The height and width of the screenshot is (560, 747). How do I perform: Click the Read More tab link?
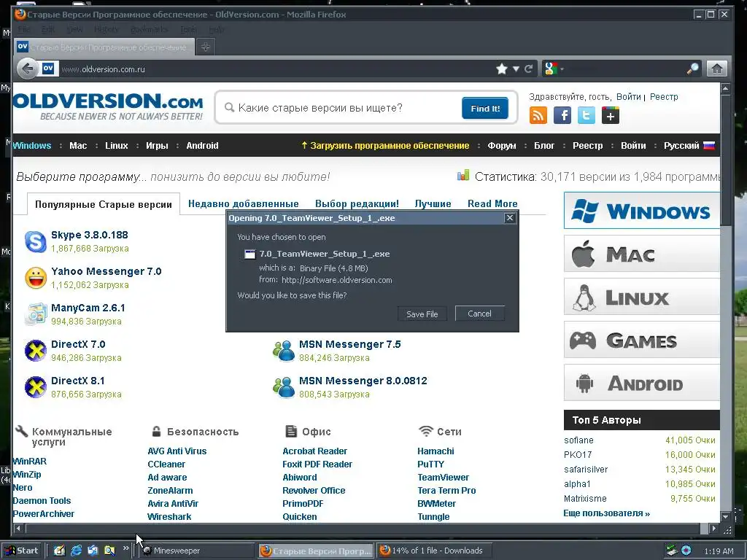pyautogui.click(x=492, y=204)
